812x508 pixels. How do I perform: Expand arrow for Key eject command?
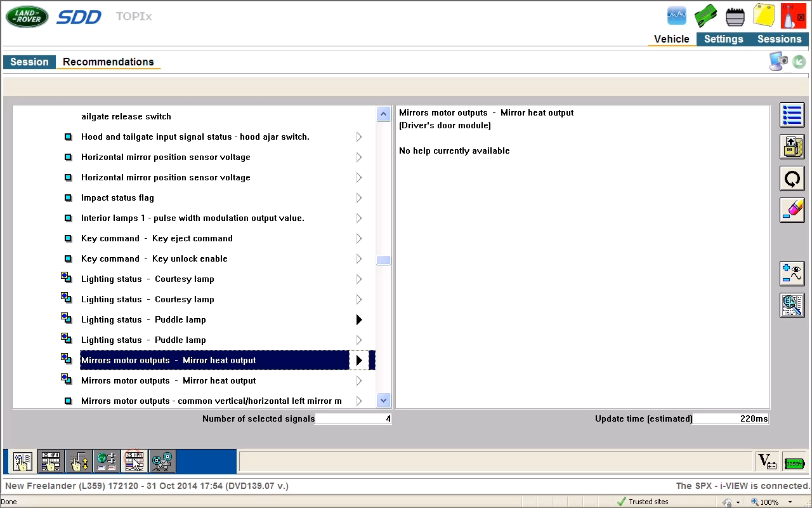click(359, 238)
